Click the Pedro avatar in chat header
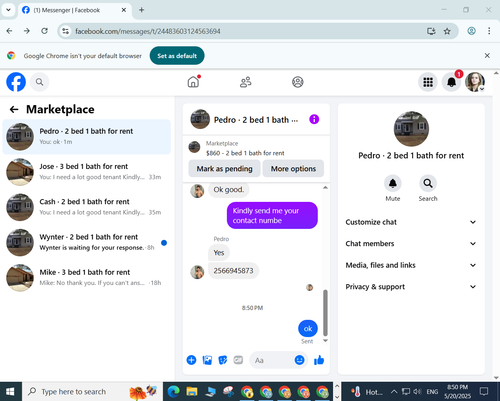The width and height of the screenshot is (500, 401). pyautogui.click(x=200, y=119)
